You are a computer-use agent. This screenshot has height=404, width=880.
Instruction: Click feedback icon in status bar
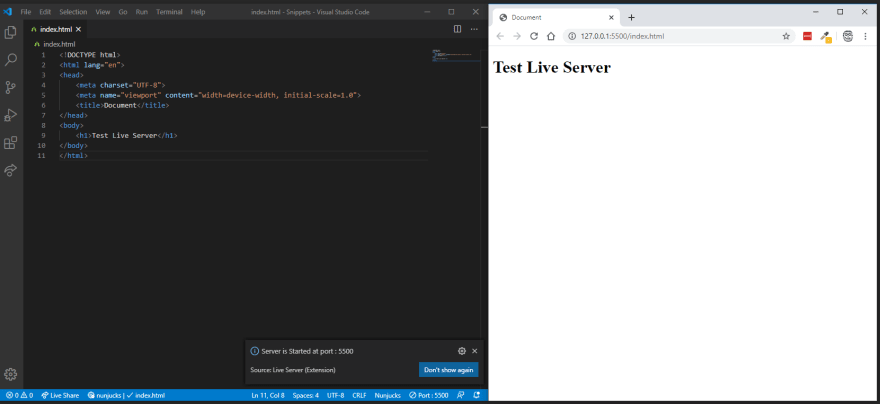tap(461, 395)
